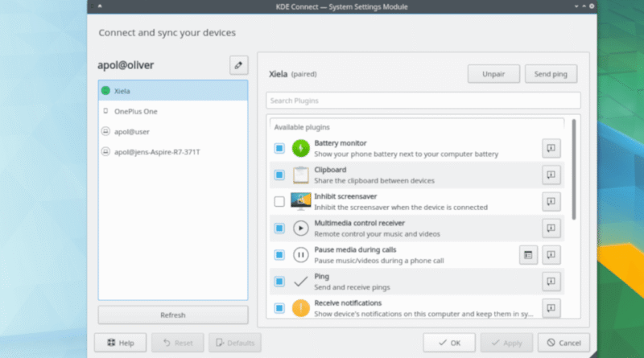Open Battery monitor about info
644x358 pixels.
551,148
